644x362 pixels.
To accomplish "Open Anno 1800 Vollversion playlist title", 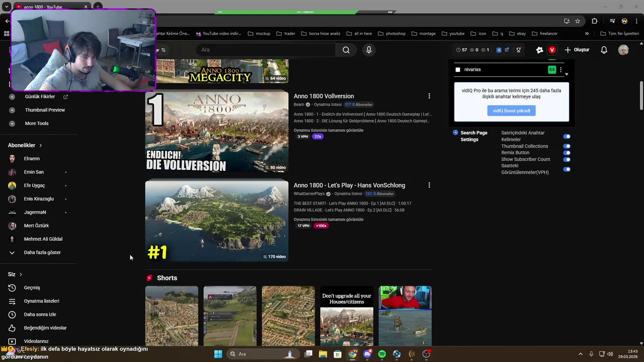I will click(x=324, y=96).
